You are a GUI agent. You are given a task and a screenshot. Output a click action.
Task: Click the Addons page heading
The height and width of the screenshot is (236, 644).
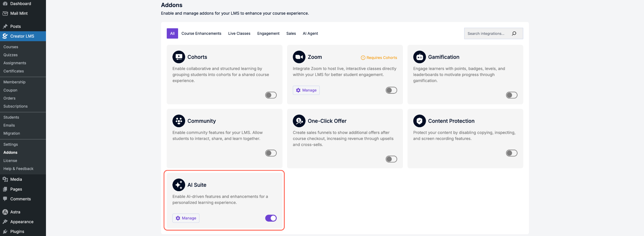click(x=172, y=5)
